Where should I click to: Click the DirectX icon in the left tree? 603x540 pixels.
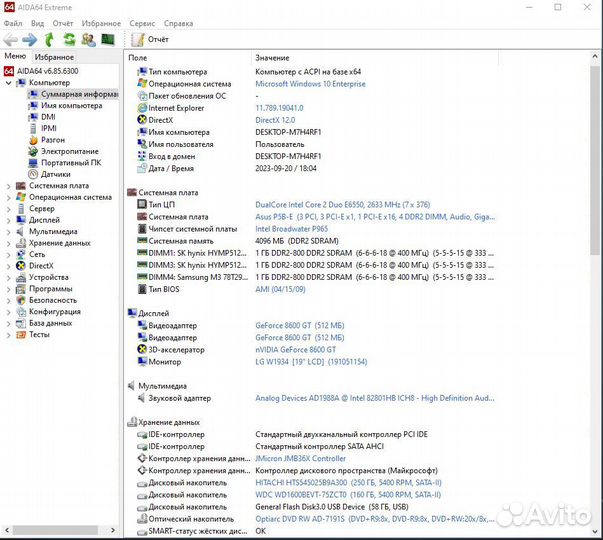coord(21,266)
